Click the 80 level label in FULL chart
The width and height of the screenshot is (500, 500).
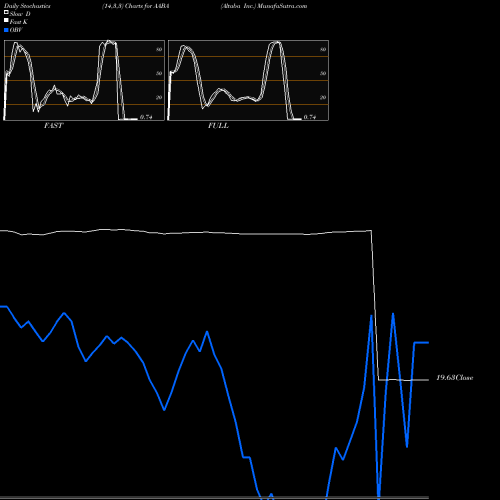click(x=323, y=49)
